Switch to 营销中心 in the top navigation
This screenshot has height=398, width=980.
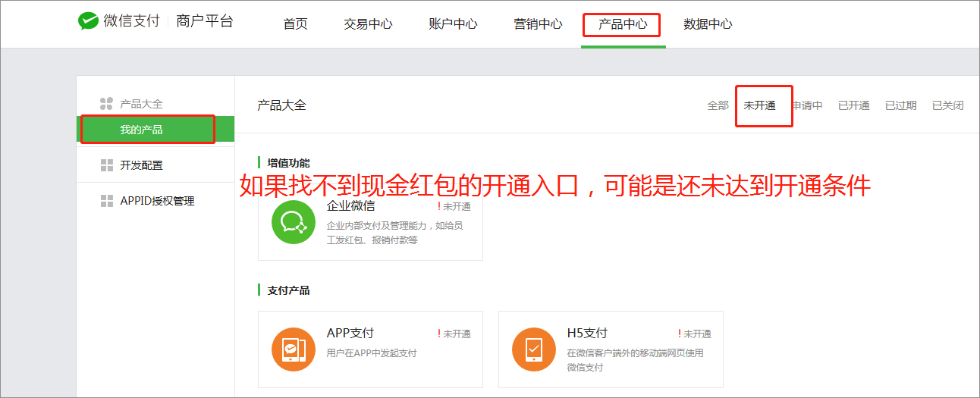coord(538,24)
